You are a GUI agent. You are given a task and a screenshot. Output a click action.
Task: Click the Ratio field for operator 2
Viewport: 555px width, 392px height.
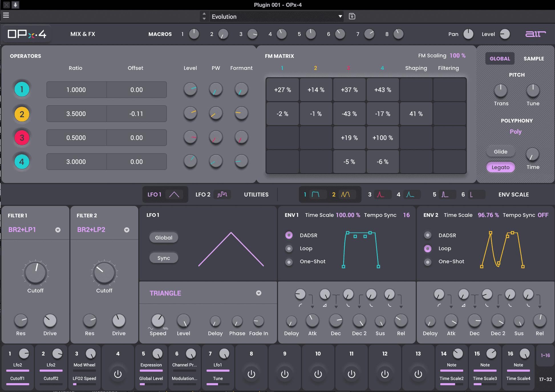76,113
